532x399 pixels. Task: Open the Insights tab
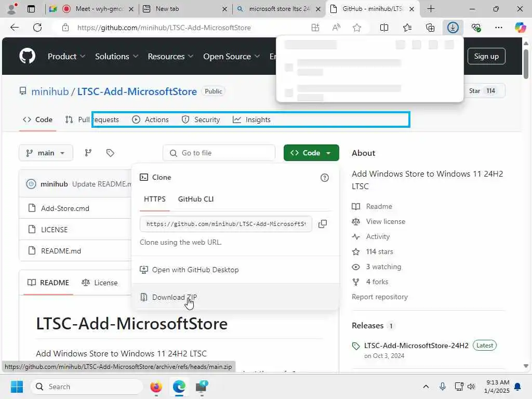click(251, 120)
